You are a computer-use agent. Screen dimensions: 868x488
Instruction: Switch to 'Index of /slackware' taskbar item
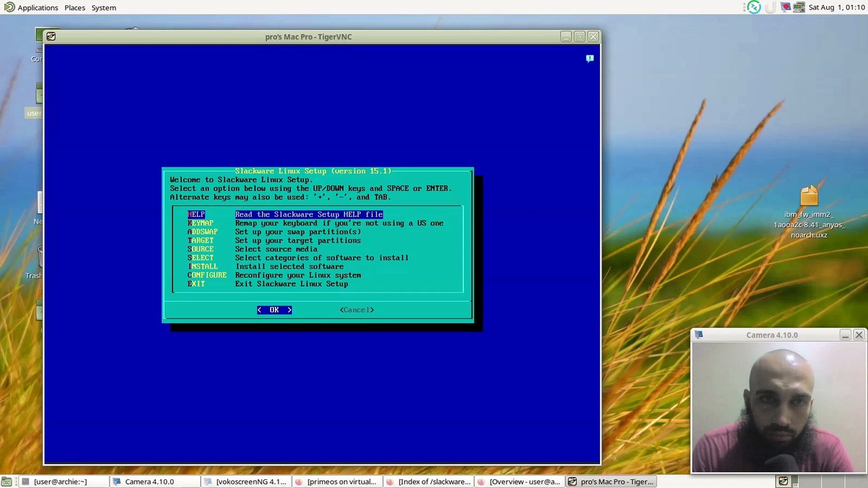[428, 482]
